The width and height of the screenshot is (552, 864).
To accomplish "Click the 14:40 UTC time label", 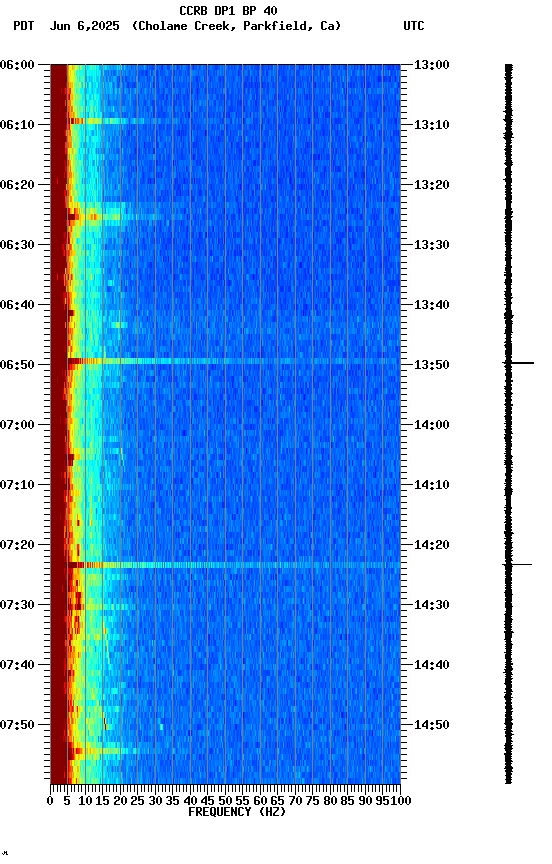I will point(432,666).
